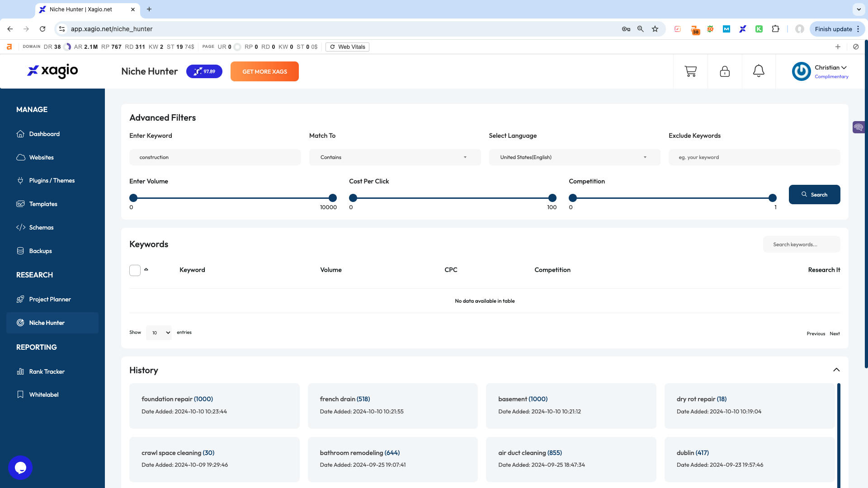The height and width of the screenshot is (488, 868).
Task: Click the XAGS balance badge 97.89
Action: coord(204,71)
